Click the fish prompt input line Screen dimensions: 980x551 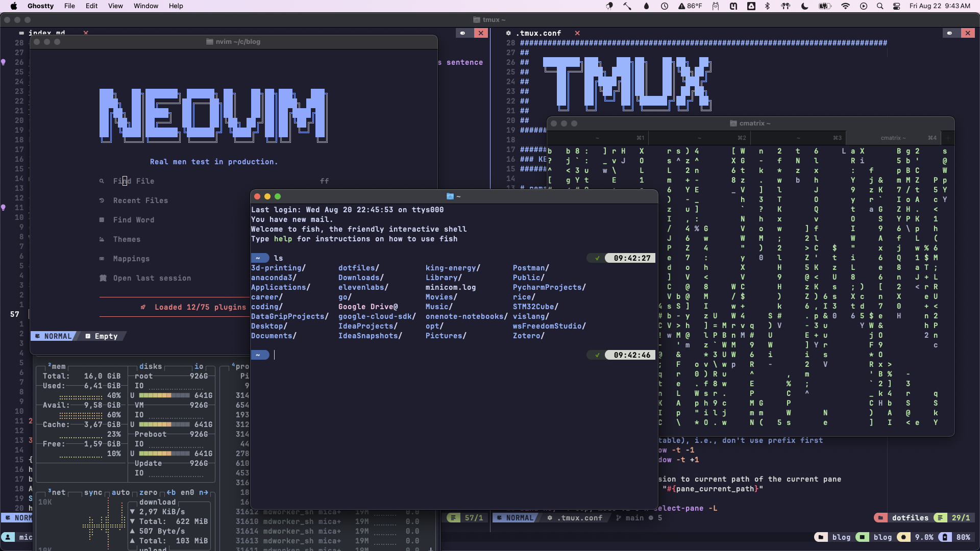tap(429, 355)
